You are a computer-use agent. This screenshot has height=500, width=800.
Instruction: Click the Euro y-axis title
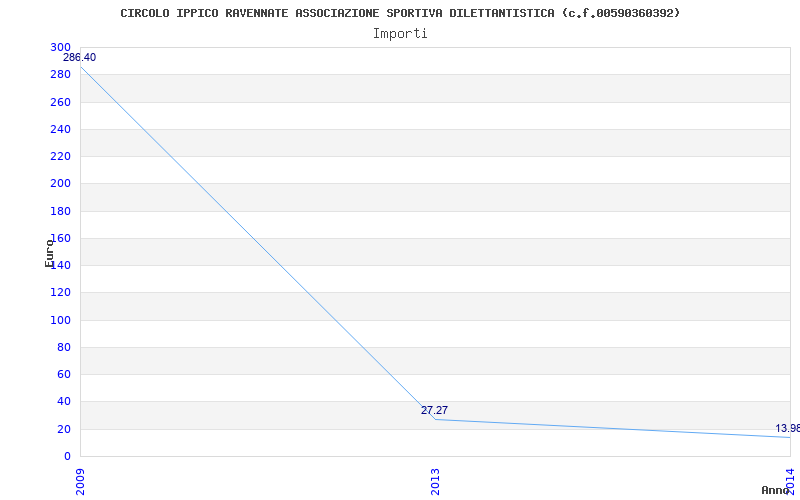tap(49, 253)
